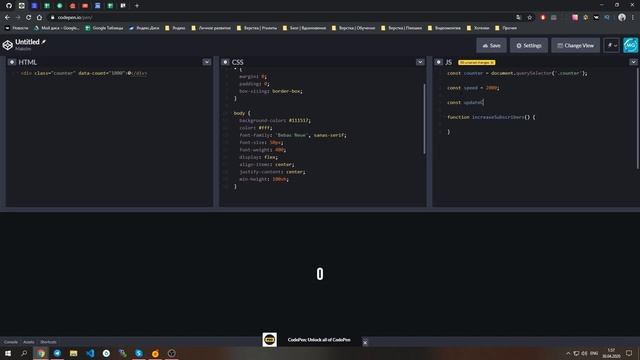Select the CodePen browser tab
Image resolution: width=640 pixels, height=360 pixels.
click(22, 6)
